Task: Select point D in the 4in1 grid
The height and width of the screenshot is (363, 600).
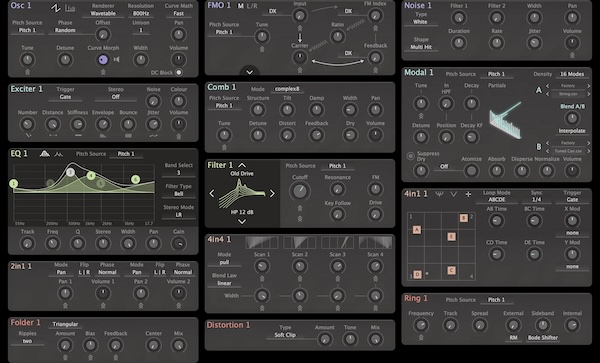Action: click(x=417, y=274)
